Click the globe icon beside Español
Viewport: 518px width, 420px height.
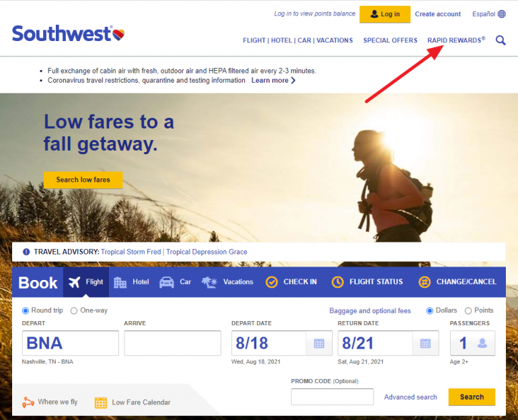502,14
